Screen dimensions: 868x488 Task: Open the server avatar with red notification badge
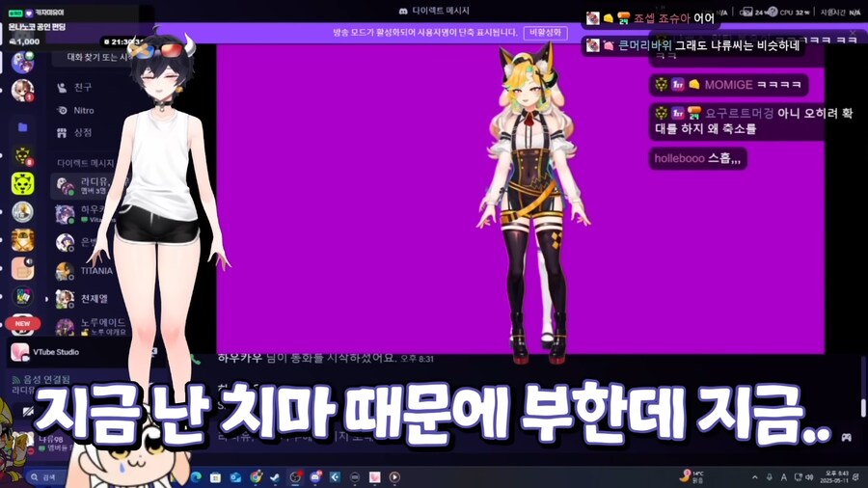tap(23, 91)
